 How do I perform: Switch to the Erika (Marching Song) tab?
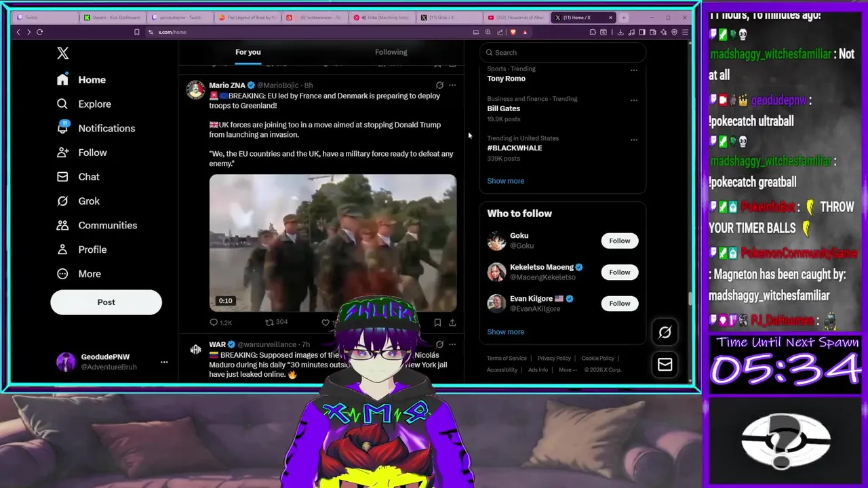click(381, 17)
